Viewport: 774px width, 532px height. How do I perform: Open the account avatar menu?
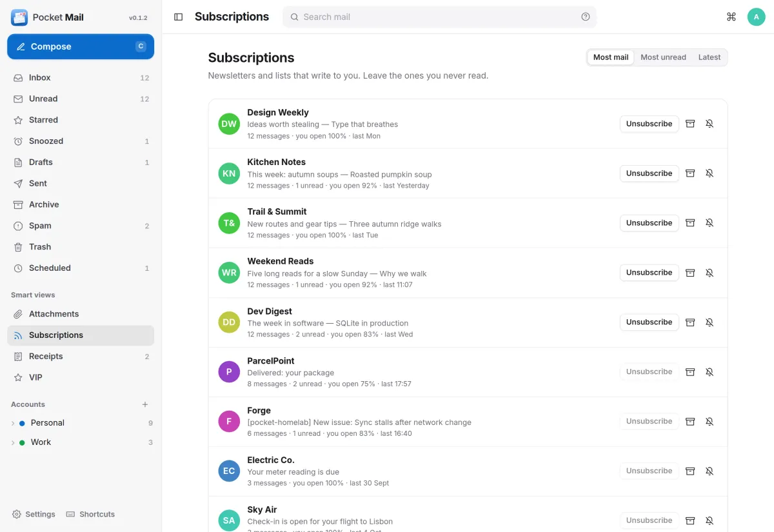[756, 17]
